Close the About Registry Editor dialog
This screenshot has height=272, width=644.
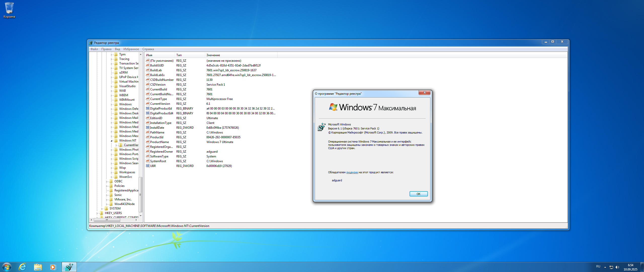tap(424, 93)
